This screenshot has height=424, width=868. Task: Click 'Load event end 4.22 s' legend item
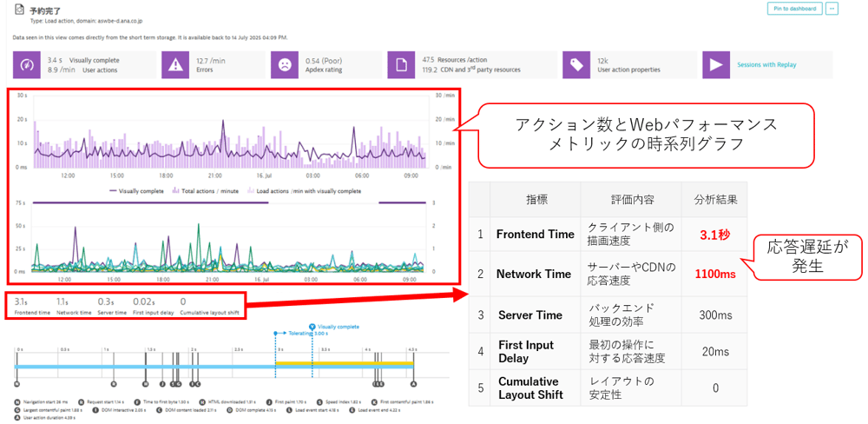tap(375, 409)
